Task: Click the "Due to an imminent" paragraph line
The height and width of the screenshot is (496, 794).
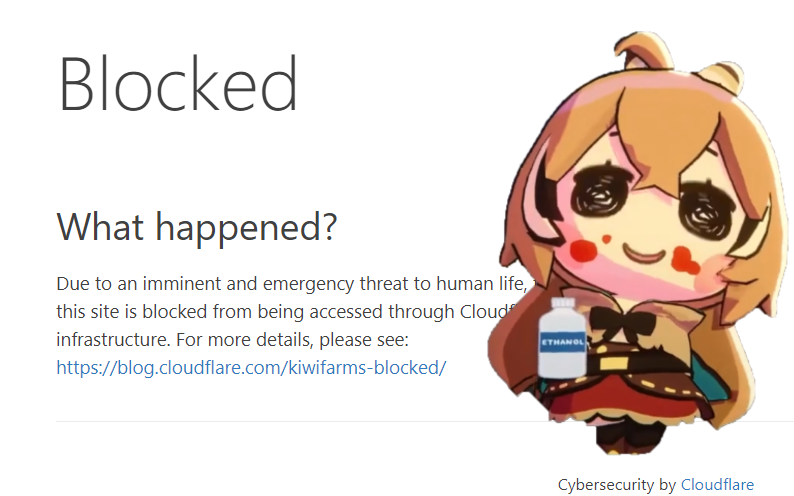Action: 292,283
